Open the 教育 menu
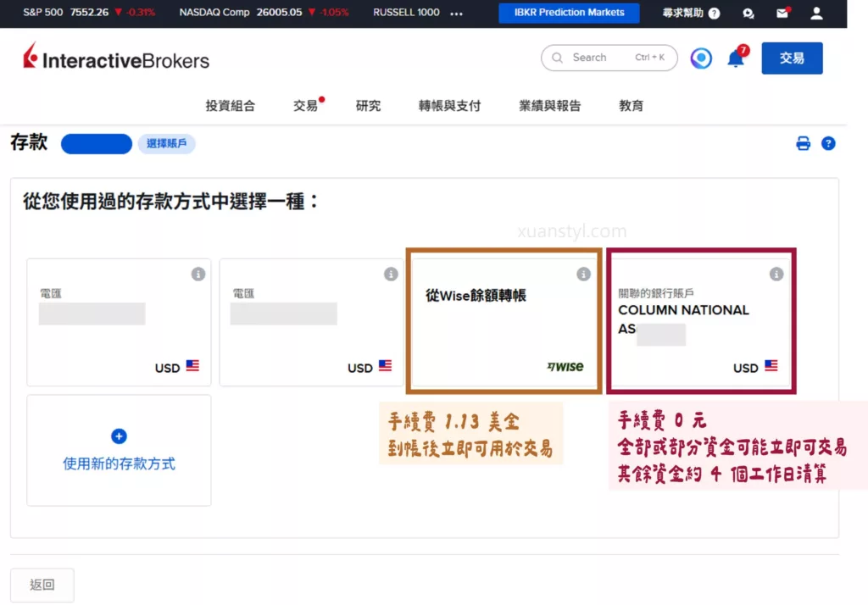 tap(631, 106)
